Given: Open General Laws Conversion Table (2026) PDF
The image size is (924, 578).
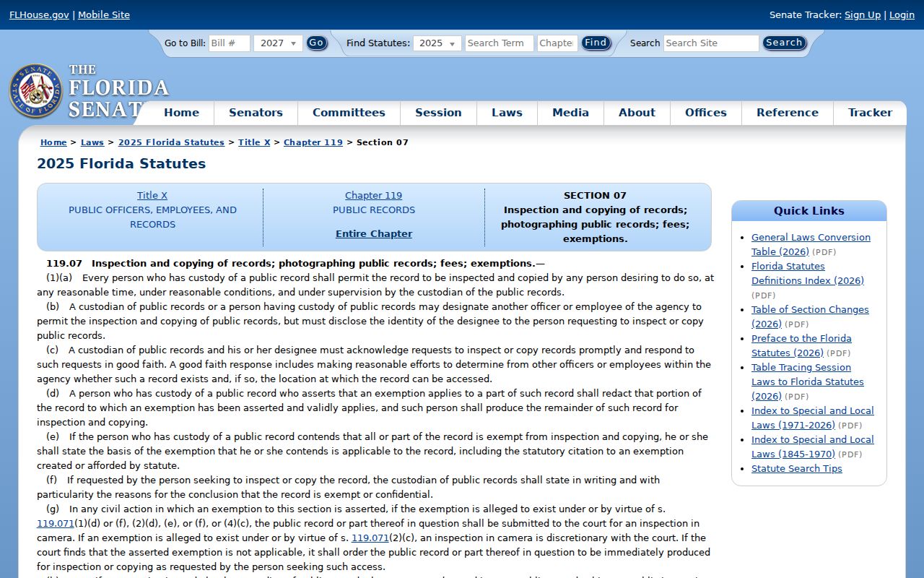Looking at the screenshot, I should click(811, 245).
